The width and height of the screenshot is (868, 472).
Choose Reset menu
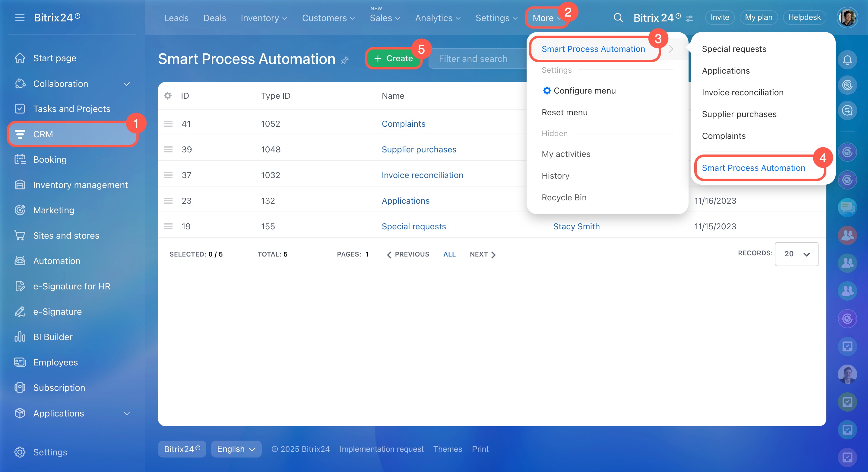[564, 112]
